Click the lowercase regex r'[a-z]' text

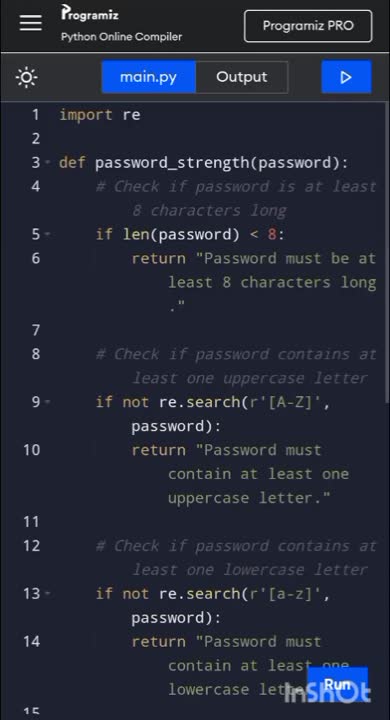click(284, 594)
